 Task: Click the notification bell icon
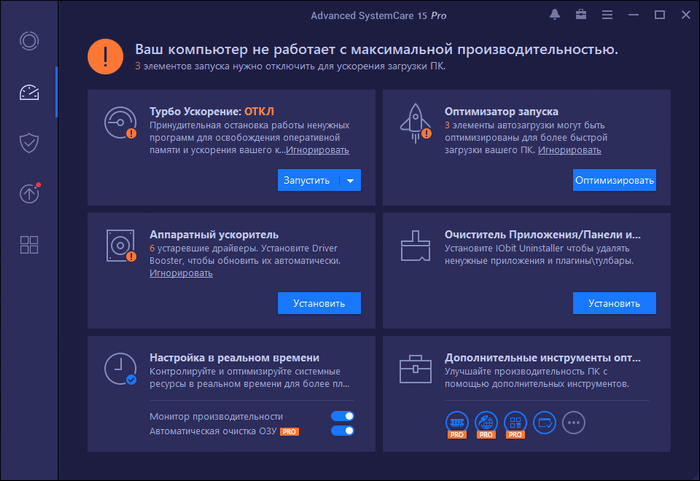click(554, 15)
